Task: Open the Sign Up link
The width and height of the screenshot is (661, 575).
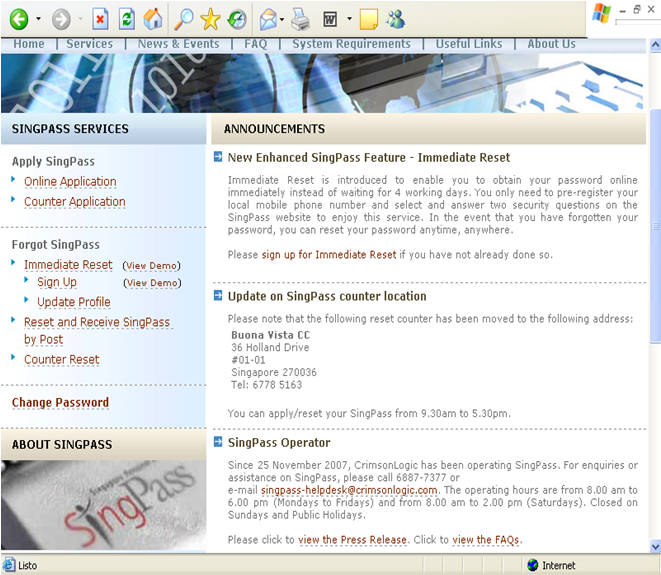Action: [57, 282]
